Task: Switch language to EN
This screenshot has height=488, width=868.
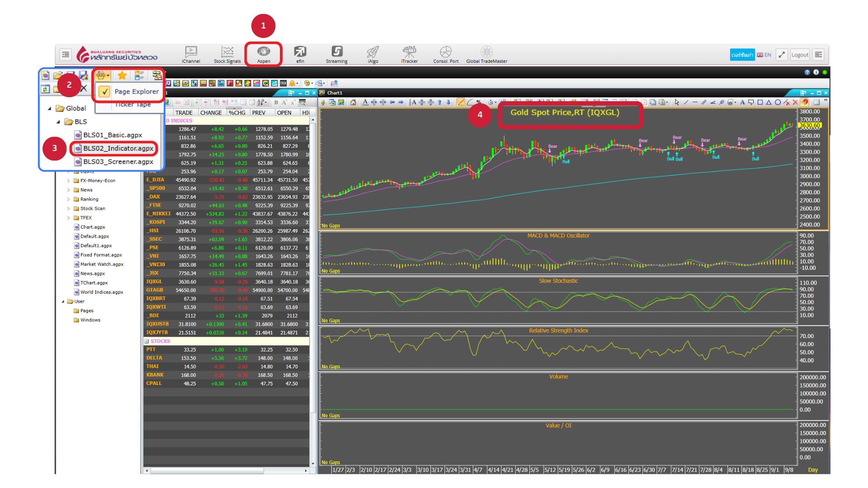Action: pos(764,55)
